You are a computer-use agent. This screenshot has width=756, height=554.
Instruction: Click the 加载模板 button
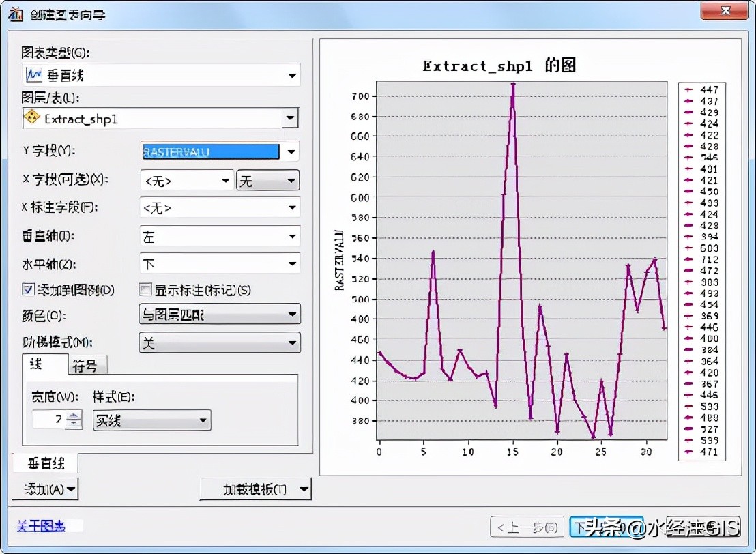tap(256, 489)
